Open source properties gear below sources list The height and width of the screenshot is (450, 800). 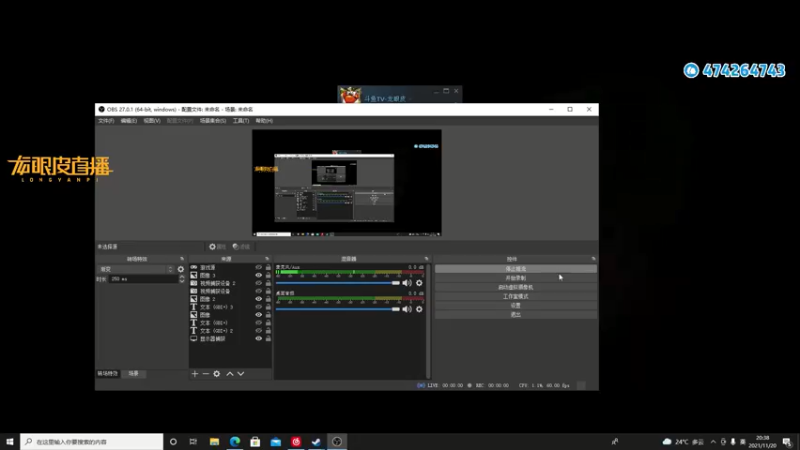pos(217,374)
